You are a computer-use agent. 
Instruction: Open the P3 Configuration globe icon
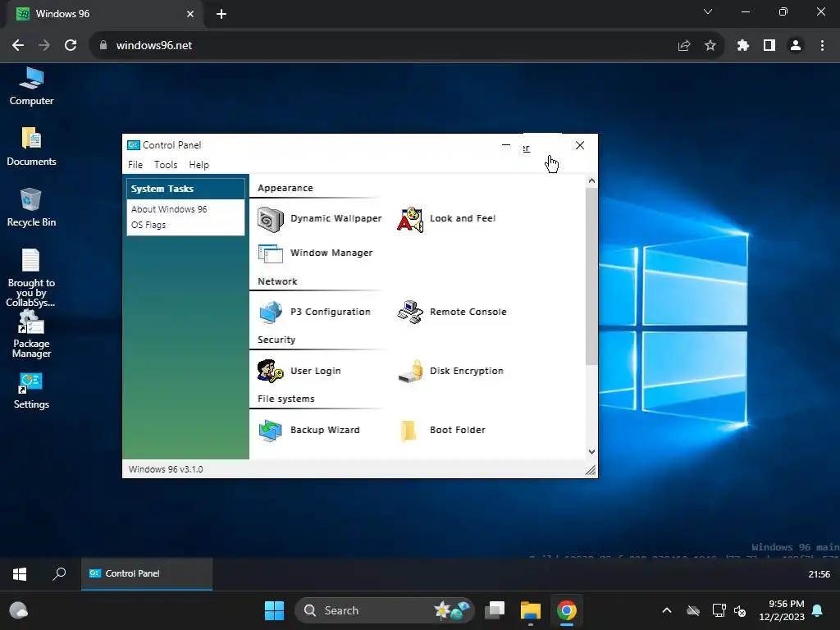coord(271,313)
